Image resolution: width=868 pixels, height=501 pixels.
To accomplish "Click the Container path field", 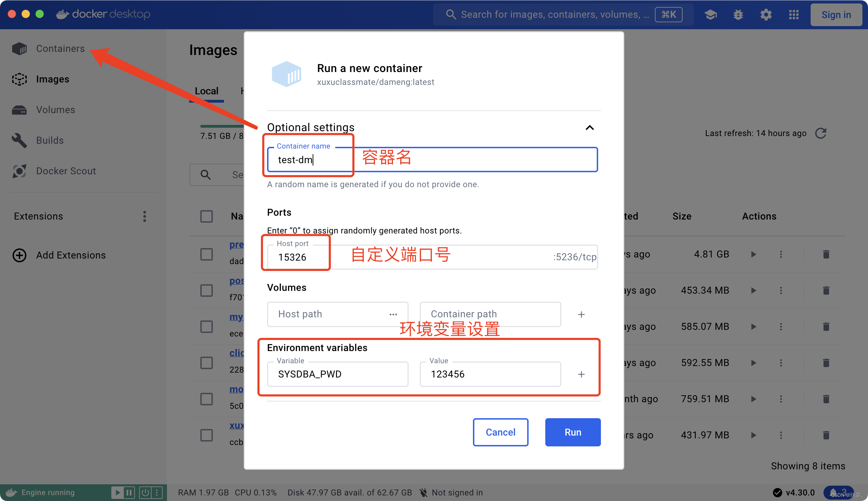I will [490, 314].
